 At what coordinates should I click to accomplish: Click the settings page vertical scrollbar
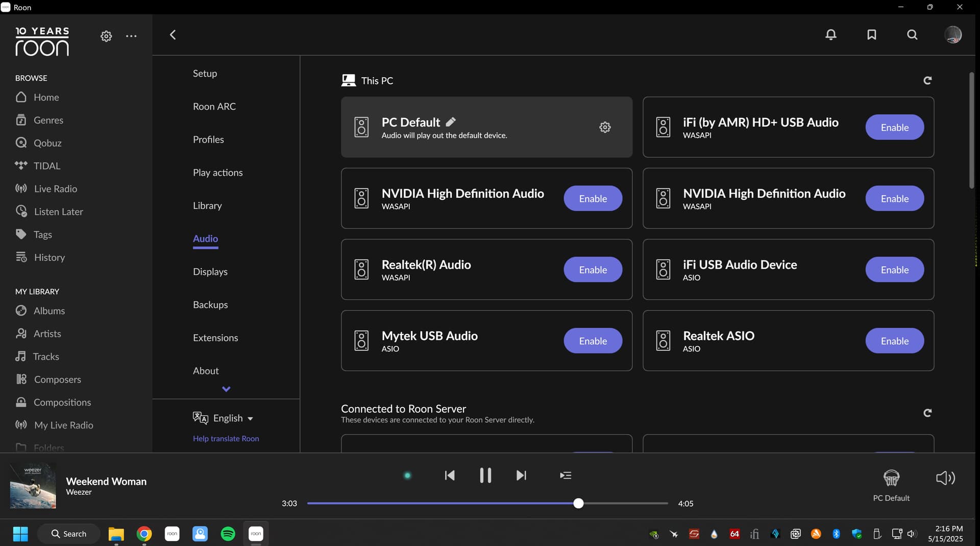tap(972, 130)
